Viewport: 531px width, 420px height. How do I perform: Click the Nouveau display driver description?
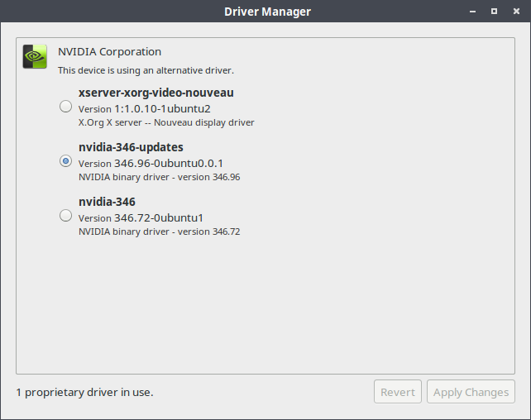tap(166, 122)
